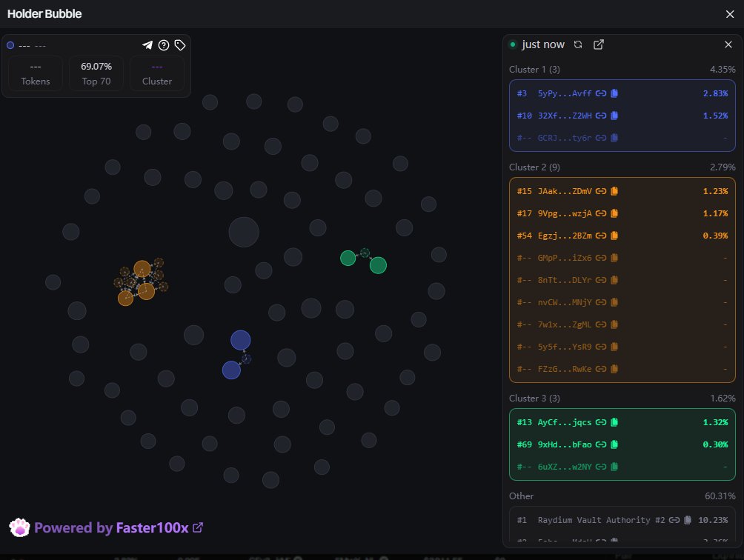The width and height of the screenshot is (744, 560).
Task: Open link icon for Raydium Vault Authority #2
Action: (674, 520)
